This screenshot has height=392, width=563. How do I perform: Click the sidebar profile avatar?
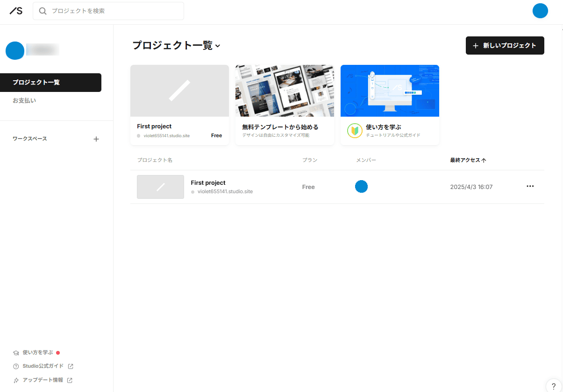coord(15,50)
